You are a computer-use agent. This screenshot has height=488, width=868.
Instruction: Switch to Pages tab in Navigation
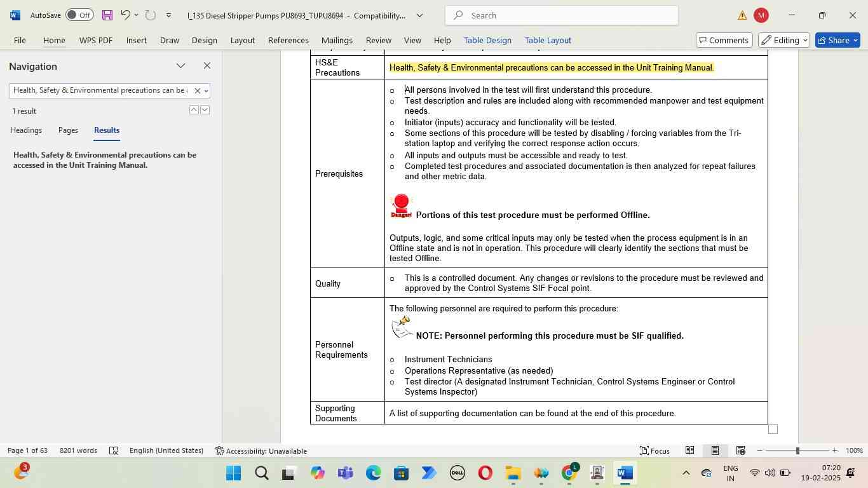68,130
